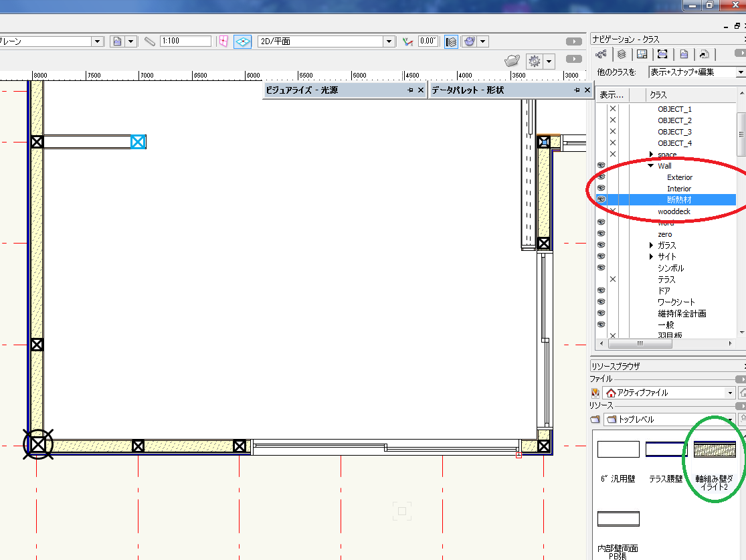The image size is (746, 560).
Task: Open the render mode dropdown arrow
Action: coord(483,41)
